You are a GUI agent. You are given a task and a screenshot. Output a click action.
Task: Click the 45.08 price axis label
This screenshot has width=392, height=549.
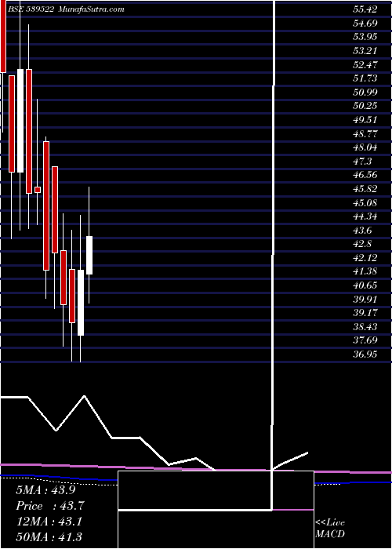[x=365, y=203]
